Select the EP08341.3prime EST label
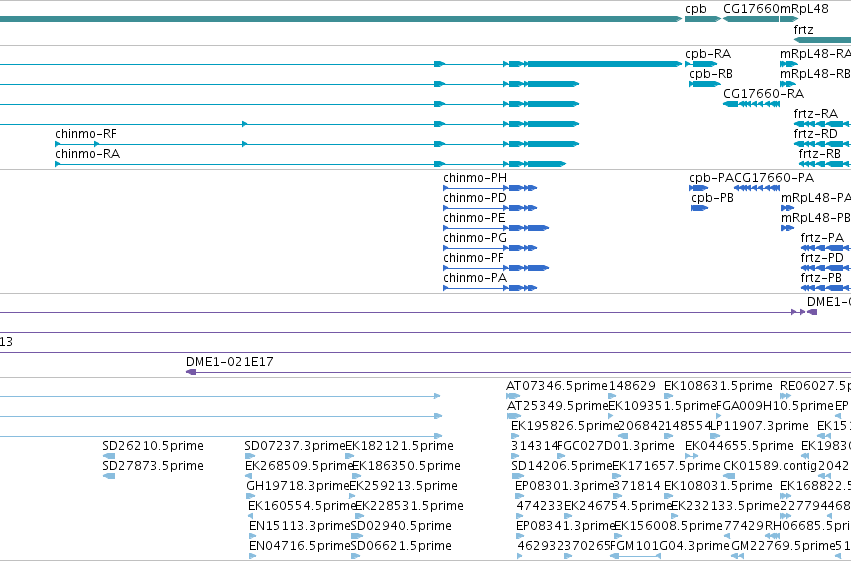Viewport: 851px width, 561px height. click(x=564, y=526)
